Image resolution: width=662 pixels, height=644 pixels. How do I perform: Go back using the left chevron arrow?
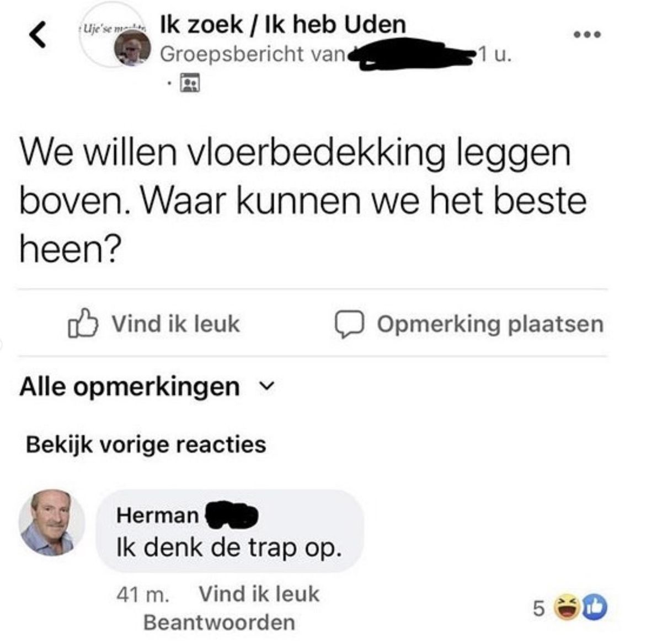(38, 35)
